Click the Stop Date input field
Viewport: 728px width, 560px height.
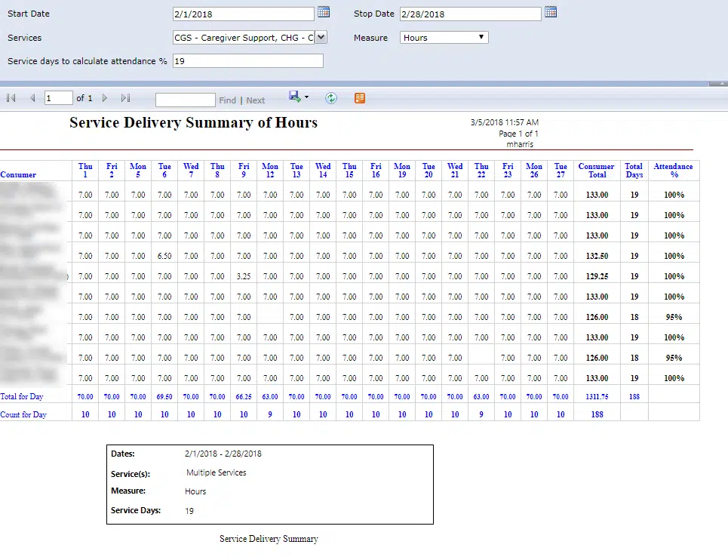click(x=470, y=14)
